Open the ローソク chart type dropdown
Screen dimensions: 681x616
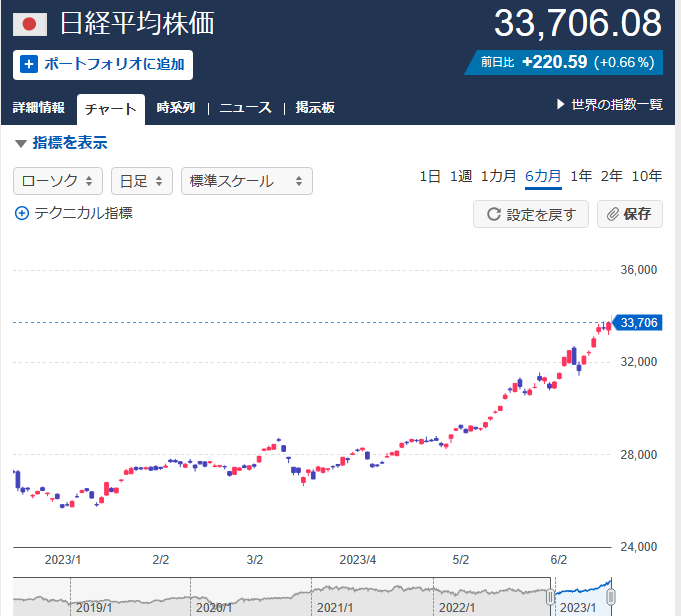(57, 181)
